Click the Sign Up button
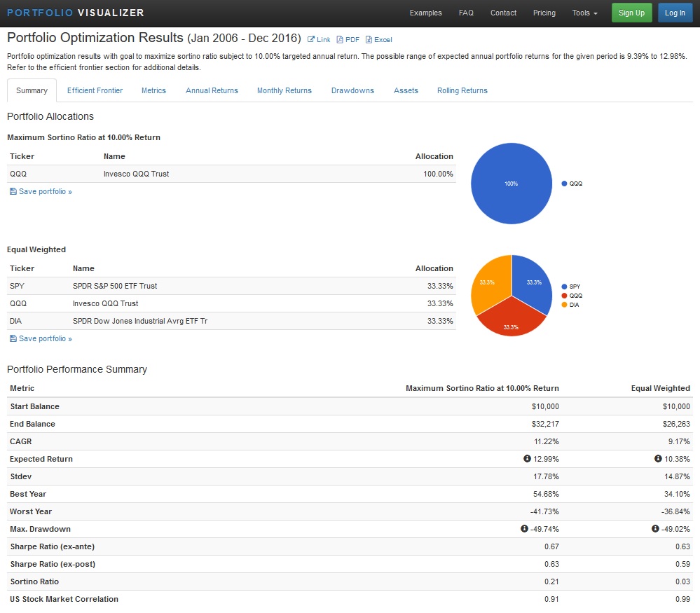This screenshot has height=613, width=700. coord(631,13)
